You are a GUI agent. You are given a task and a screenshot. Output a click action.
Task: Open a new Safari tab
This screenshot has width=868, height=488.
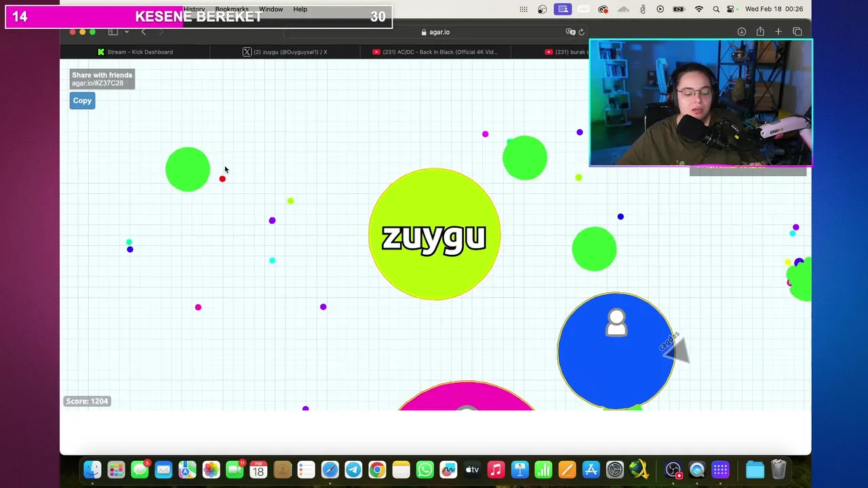point(778,32)
